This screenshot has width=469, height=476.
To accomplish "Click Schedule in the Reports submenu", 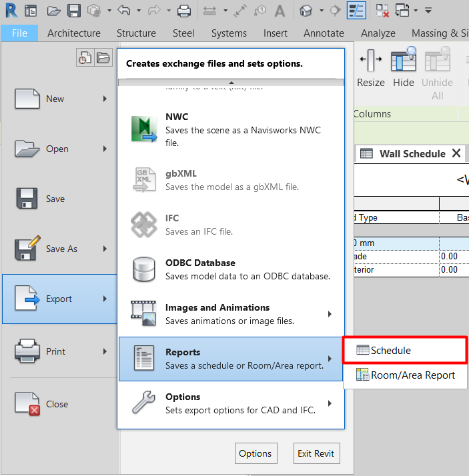I will tap(405, 350).
